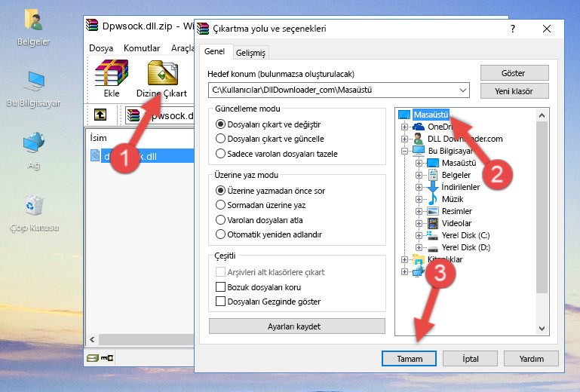Viewport: 580px width, 392px height.
Task: Click the key password icon in WinRAR status bar
Action: tap(107, 357)
